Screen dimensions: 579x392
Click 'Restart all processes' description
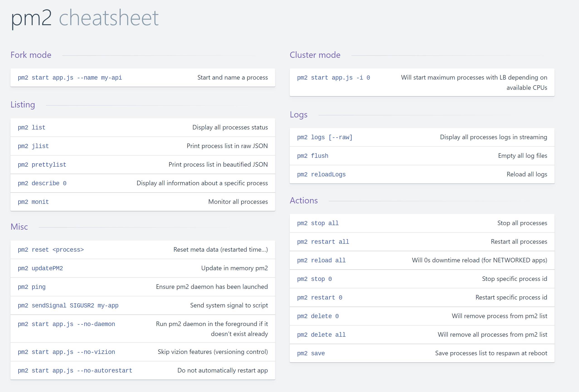(x=519, y=242)
